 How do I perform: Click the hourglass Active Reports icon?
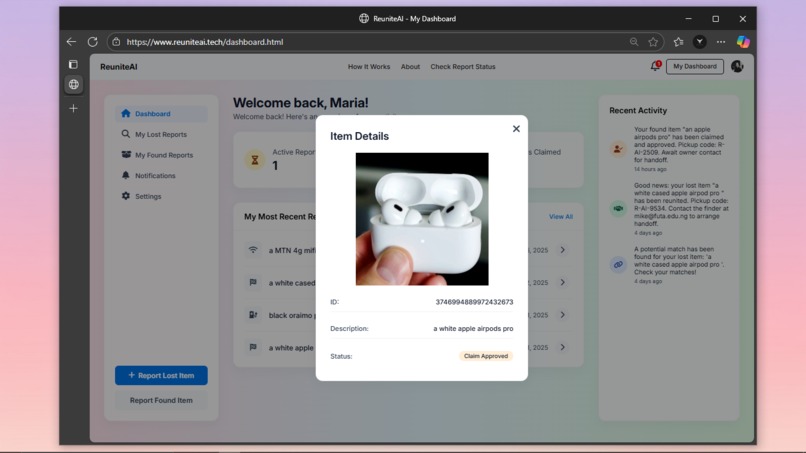coord(254,160)
